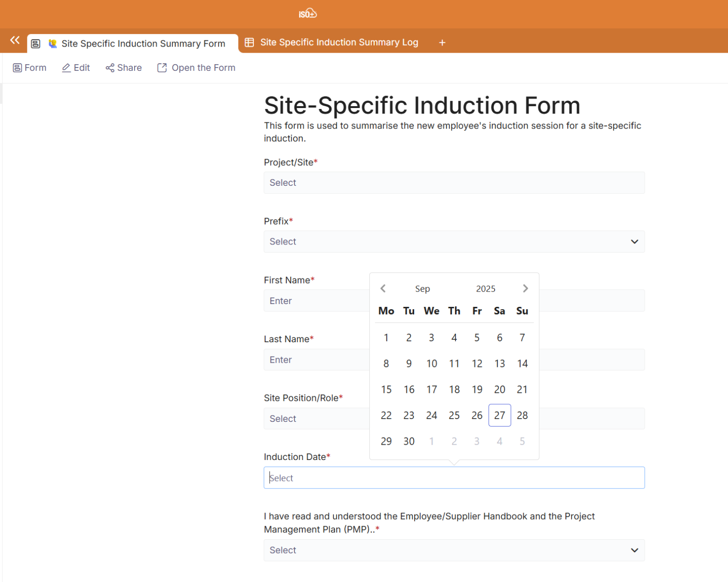The image size is (728, 582).
Task: Open the Handbook and PMP acknowledgement dropdown
Action: pyautogui.click(x=454, y=550)
